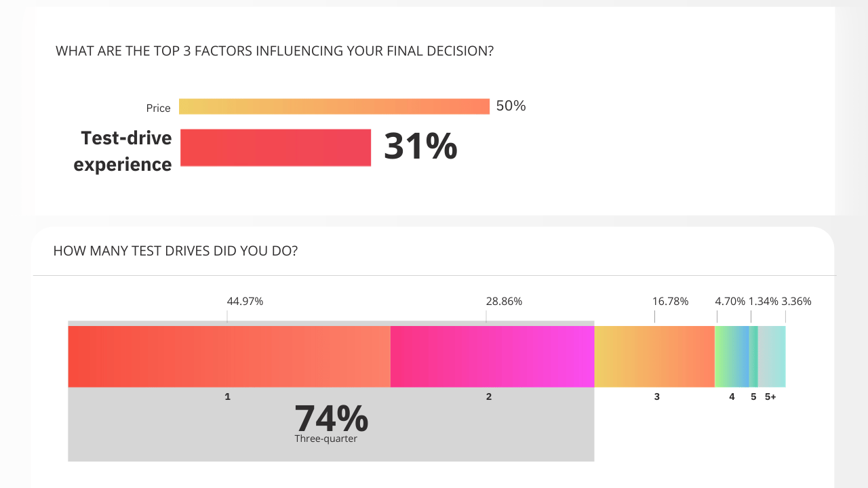Select the 16.78% data label
Screen dimensions: 868x488
click(671, 301)
